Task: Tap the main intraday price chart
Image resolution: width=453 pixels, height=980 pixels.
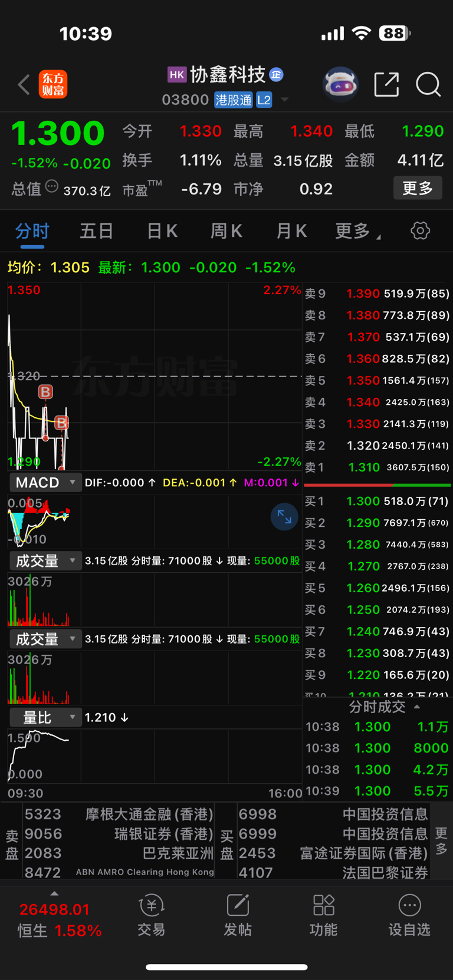Action: pos(155,377)
